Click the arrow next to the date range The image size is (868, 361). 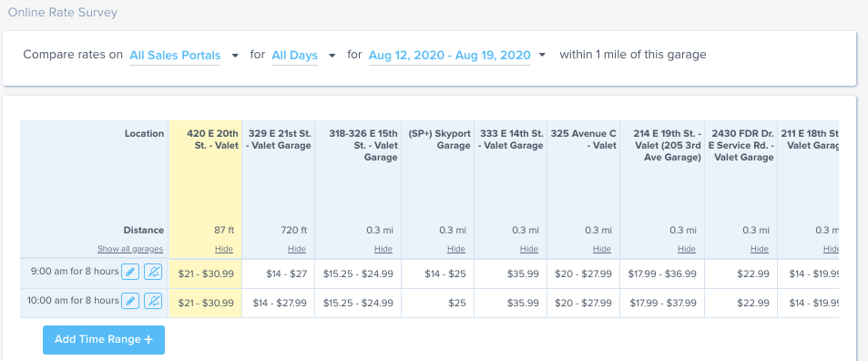point(542,55)
